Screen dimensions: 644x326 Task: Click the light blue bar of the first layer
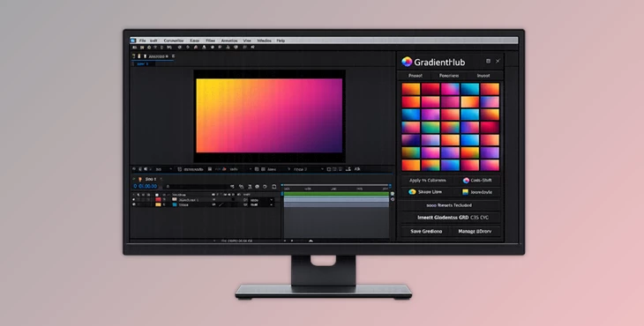pyautogui.click(x=336, y=199)
